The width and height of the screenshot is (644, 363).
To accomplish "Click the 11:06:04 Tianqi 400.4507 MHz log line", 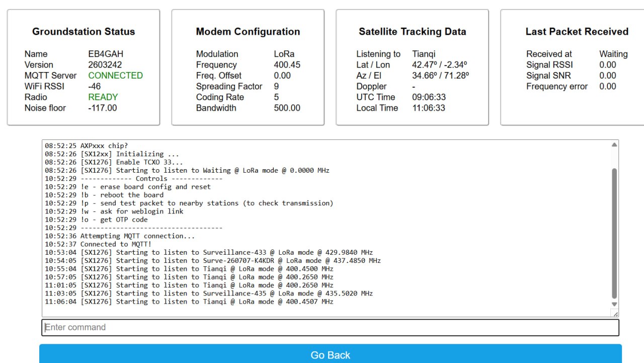I will [189, 302].
